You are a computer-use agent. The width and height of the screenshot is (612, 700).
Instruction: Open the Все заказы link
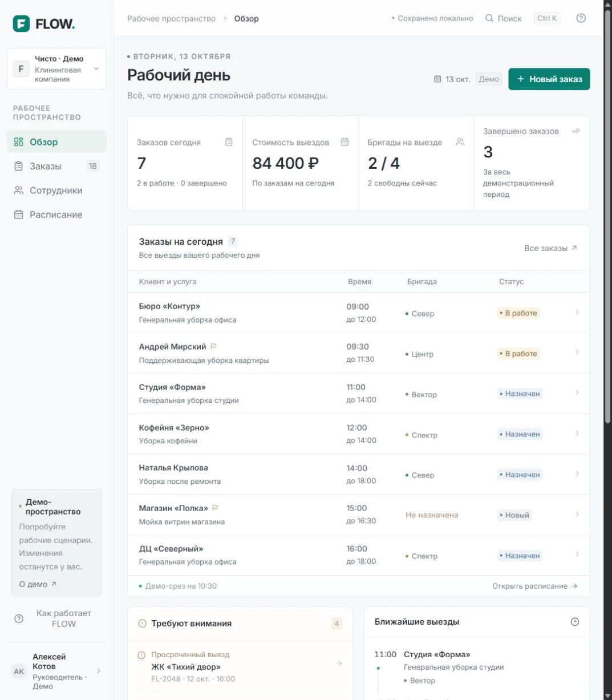(551, 248)
